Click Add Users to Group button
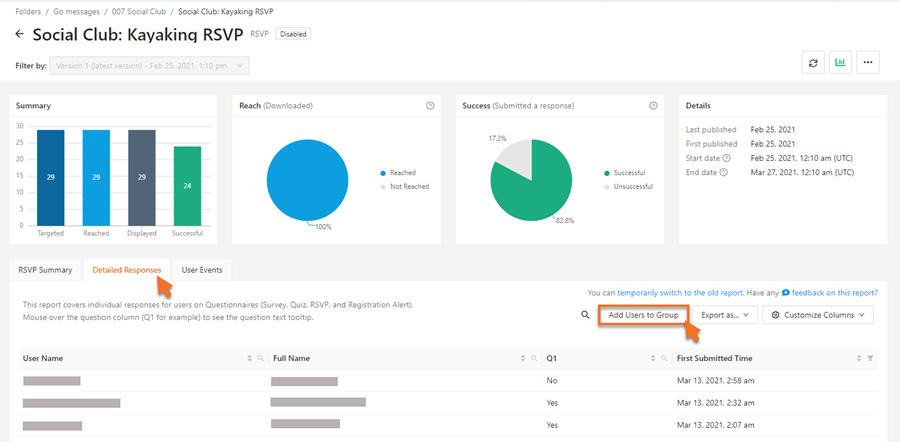900x442 pixels. point(643,315)
